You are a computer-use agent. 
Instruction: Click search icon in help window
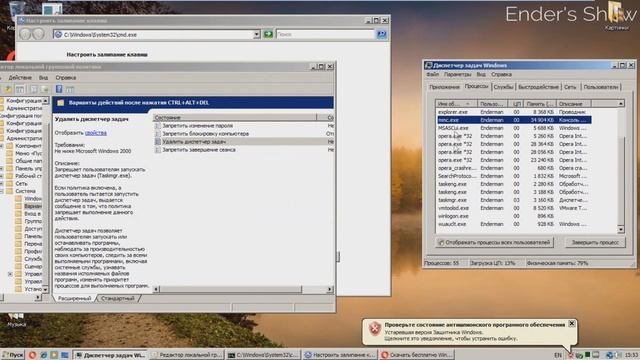click(x=382, y=34)
